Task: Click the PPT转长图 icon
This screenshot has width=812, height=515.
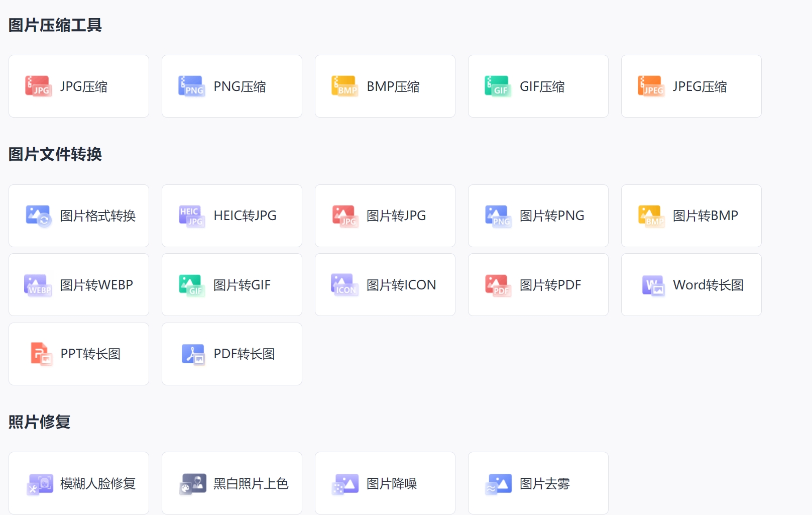Action: pos(41,354)
